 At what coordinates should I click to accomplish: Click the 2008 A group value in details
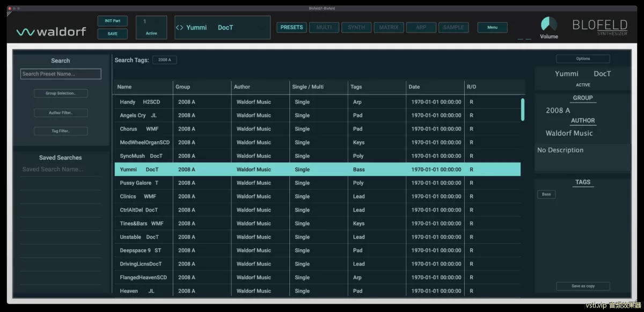click(558, 110)
